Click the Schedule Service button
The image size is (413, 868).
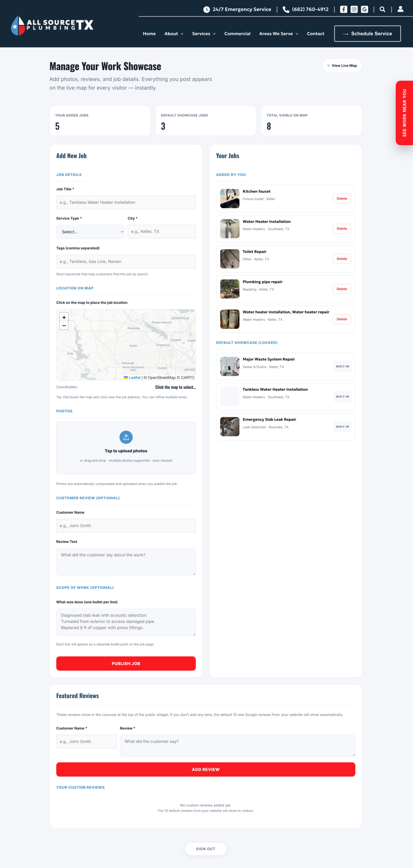(x=368, y=34)
